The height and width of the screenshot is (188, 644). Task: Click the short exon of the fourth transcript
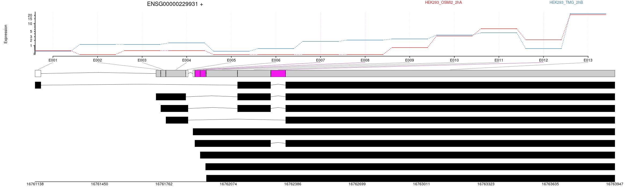(x=177, y=120)
